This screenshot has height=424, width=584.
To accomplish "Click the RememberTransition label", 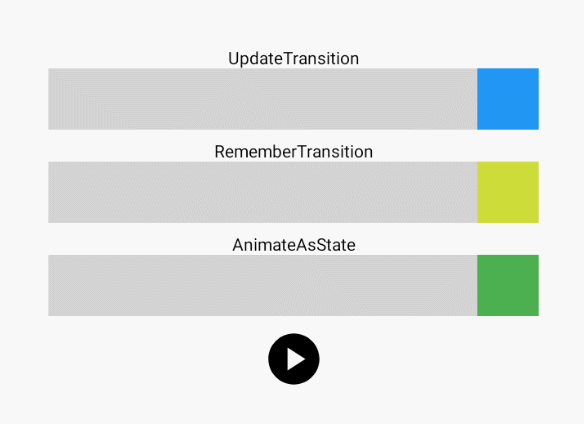I will coord(293,152).
